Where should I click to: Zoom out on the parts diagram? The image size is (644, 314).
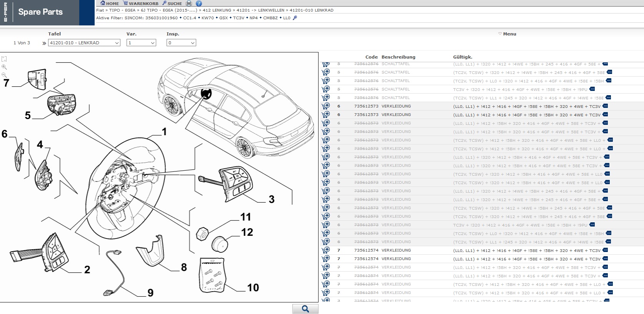(x=4, y=75)
